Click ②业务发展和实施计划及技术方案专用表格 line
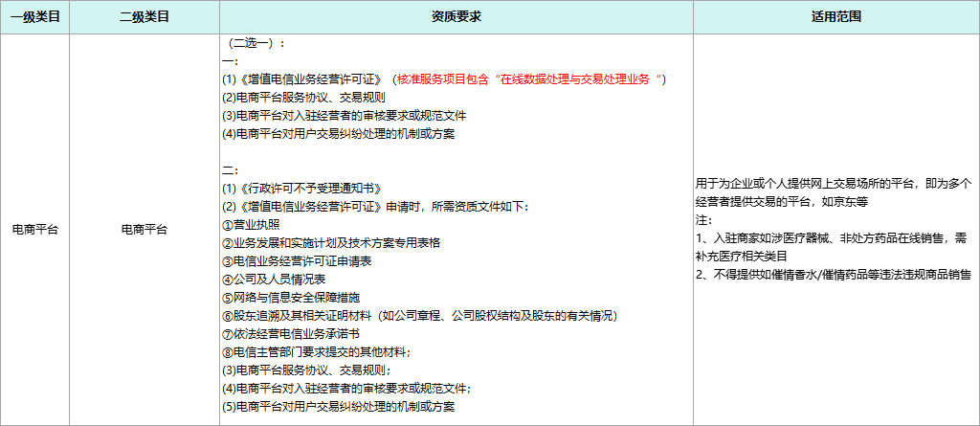 point(331,243)
